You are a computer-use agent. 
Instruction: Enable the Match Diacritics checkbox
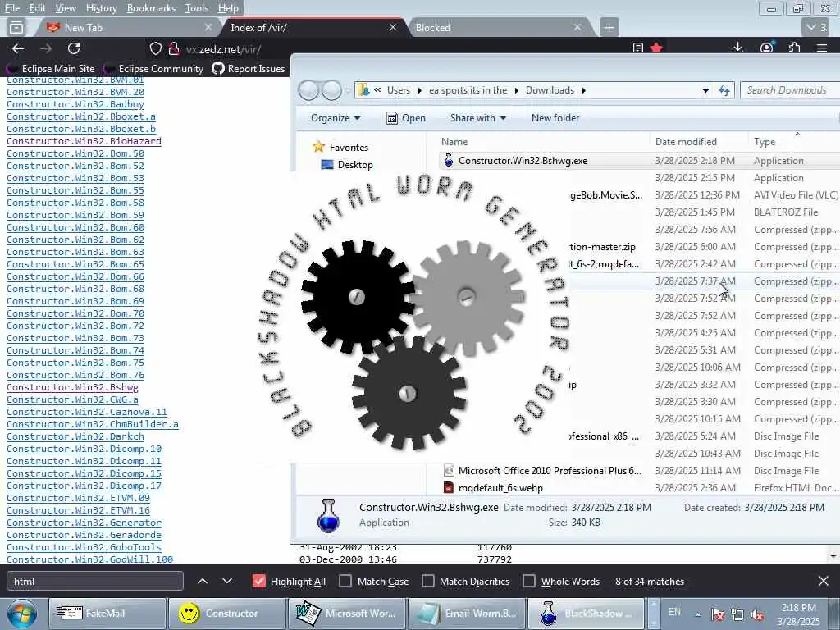click(427, 581)
